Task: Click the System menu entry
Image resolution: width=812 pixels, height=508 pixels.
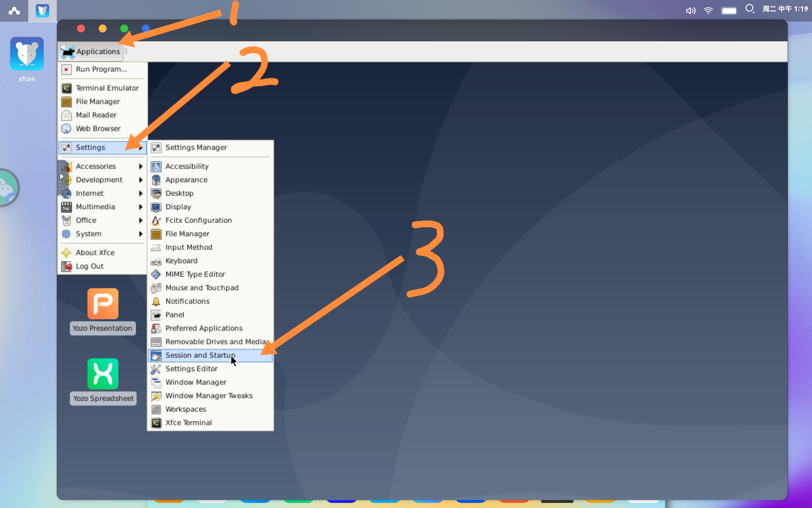Action: [102, 234]
